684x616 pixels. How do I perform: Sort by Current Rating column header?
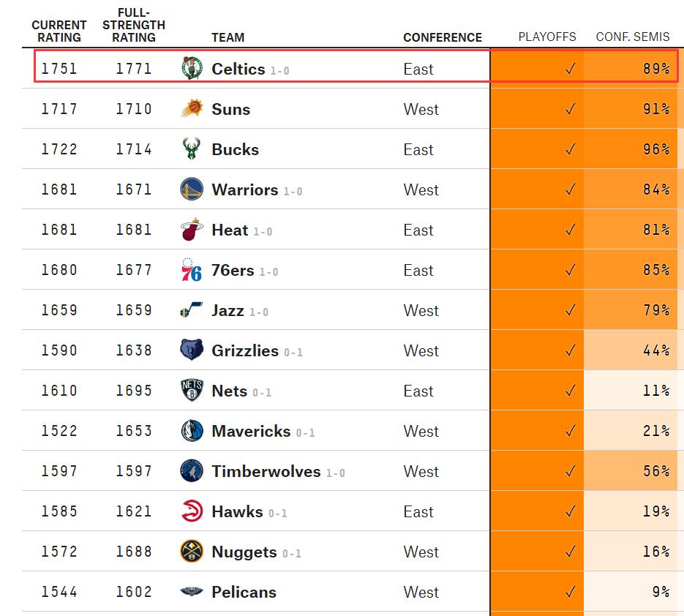pos(59,31)
